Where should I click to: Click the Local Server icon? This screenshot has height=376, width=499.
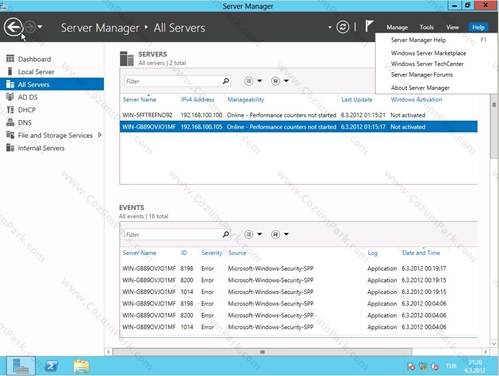click(x=10, y=71)
